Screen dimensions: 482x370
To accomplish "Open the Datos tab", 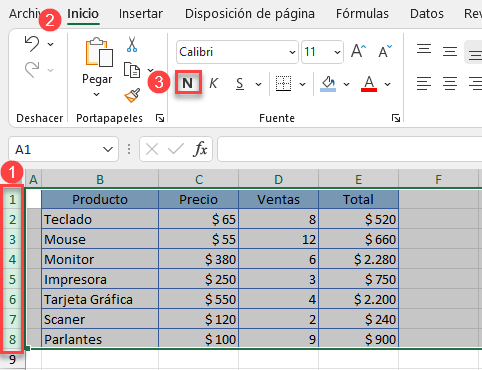I will pos(427,14).
